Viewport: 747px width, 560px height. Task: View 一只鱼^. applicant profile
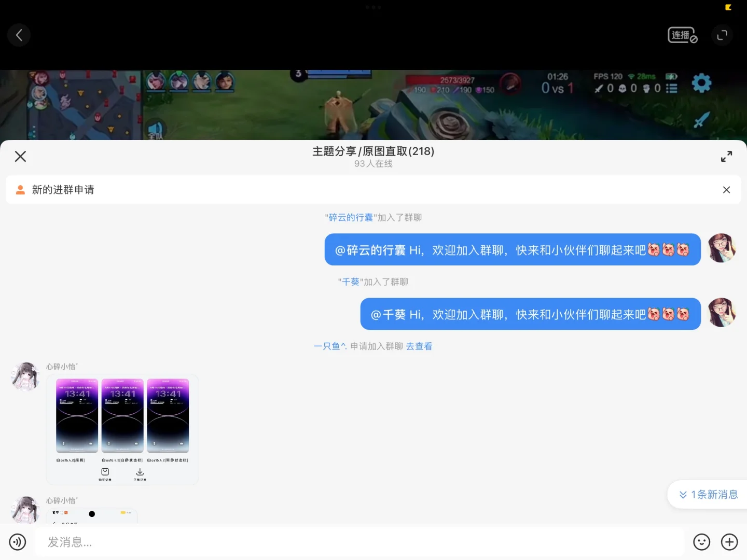(x=330, y=346)
